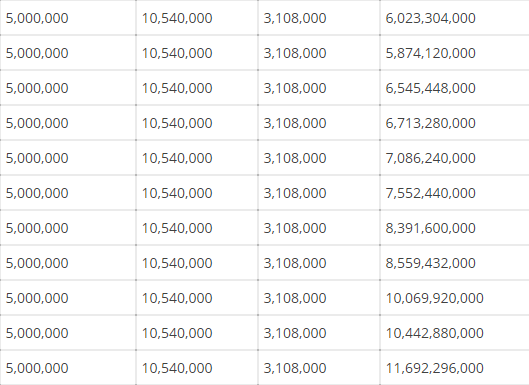
Task: Click the cell showing 5,874,120,000
Action: [x=454, y=53]
